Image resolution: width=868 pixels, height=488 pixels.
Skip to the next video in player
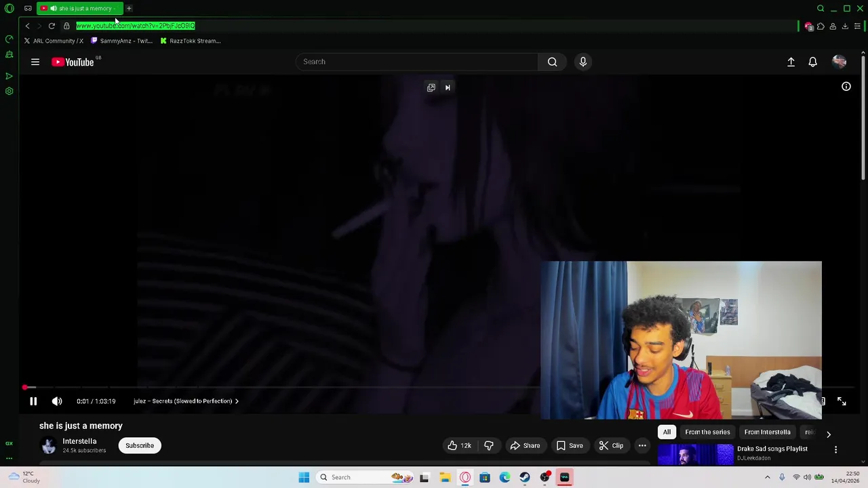point(448,87)
